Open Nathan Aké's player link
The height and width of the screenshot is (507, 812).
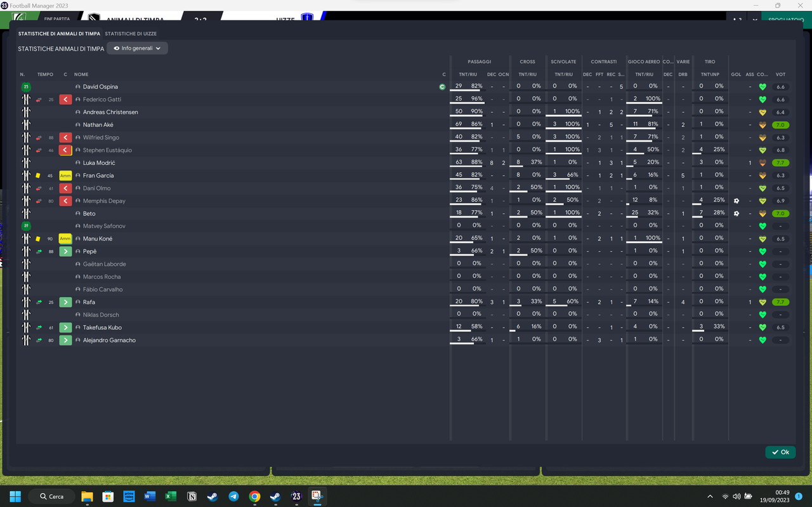click(98, 125)
